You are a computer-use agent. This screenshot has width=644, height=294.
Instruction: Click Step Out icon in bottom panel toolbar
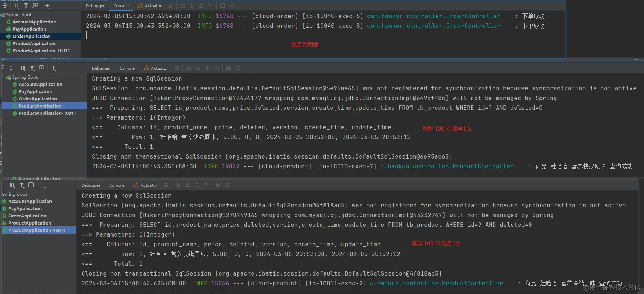click(197, 185)
